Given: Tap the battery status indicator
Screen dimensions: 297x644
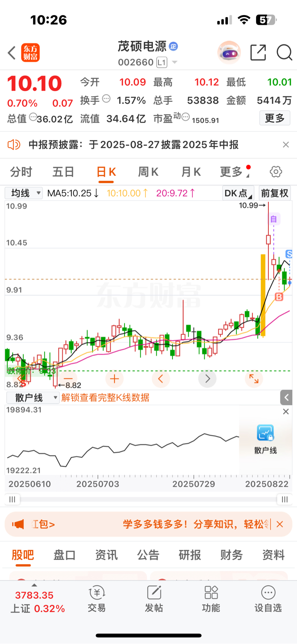Looking at the screenshot, I should point(266,20).
